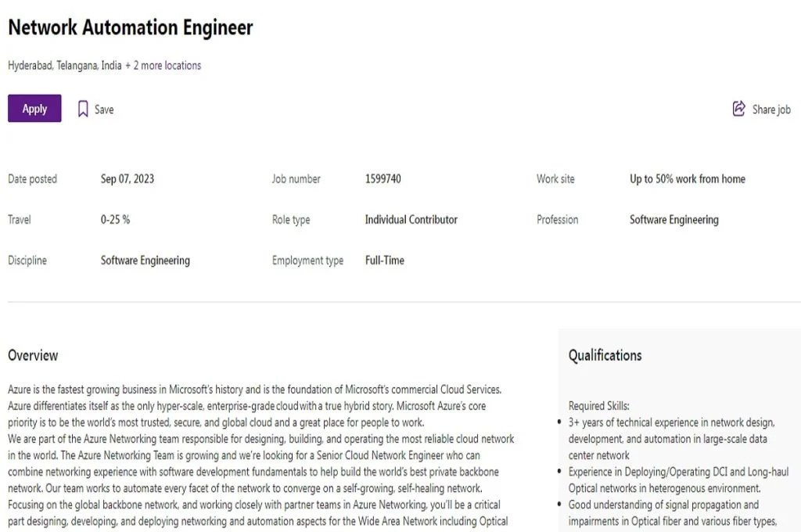This screenshot has height=532, width=801.
Task: Click the Software Engineering discipline value
Action: tap(145, 261)
